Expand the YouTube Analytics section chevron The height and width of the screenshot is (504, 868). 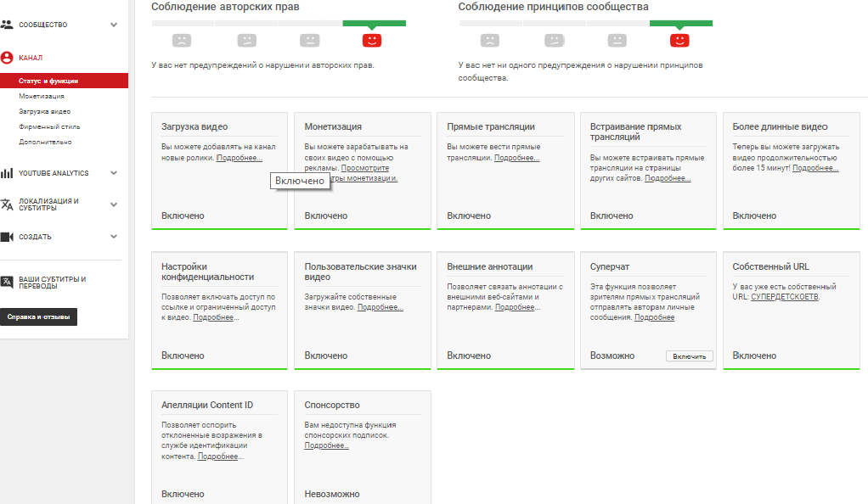[114, 173]
